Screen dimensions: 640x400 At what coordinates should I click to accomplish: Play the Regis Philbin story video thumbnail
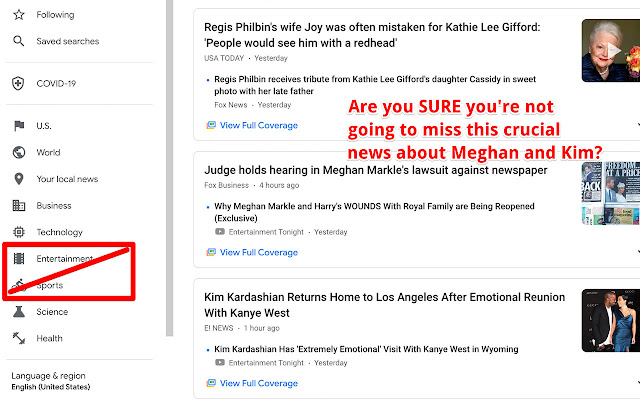coord(611,50)
